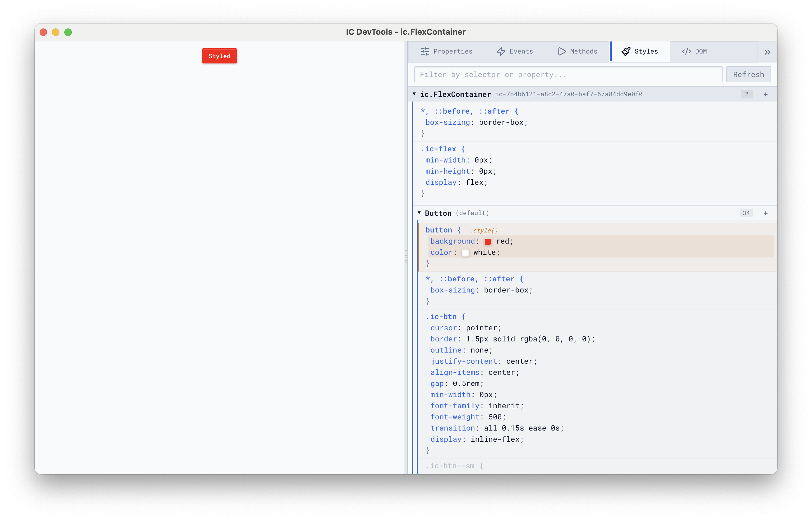Click the Properties sliders icon
The image size is (812, 520).
click(x=425, y=51)
